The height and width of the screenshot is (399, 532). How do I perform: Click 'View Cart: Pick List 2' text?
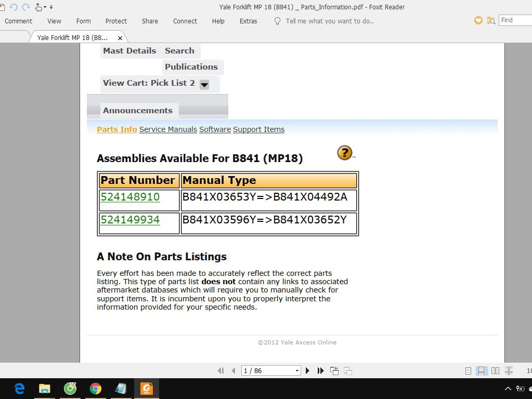pyautogui.click(x=149, y=83)
